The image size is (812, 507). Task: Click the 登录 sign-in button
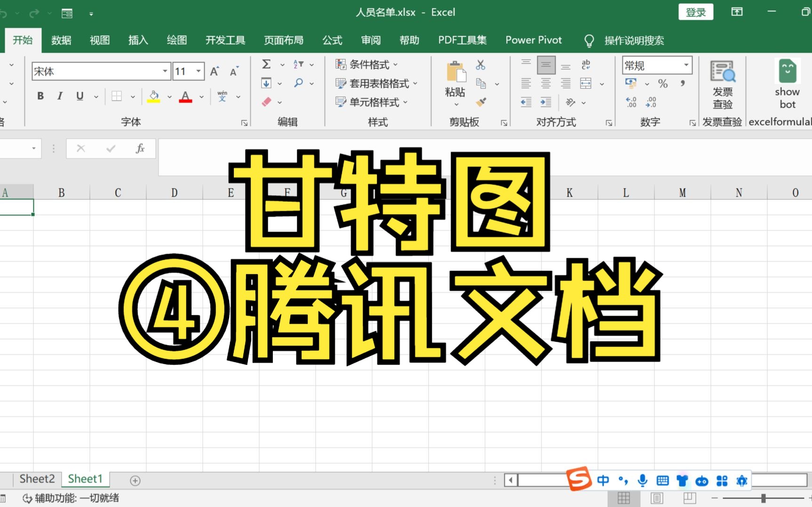(x=696, y=12)
